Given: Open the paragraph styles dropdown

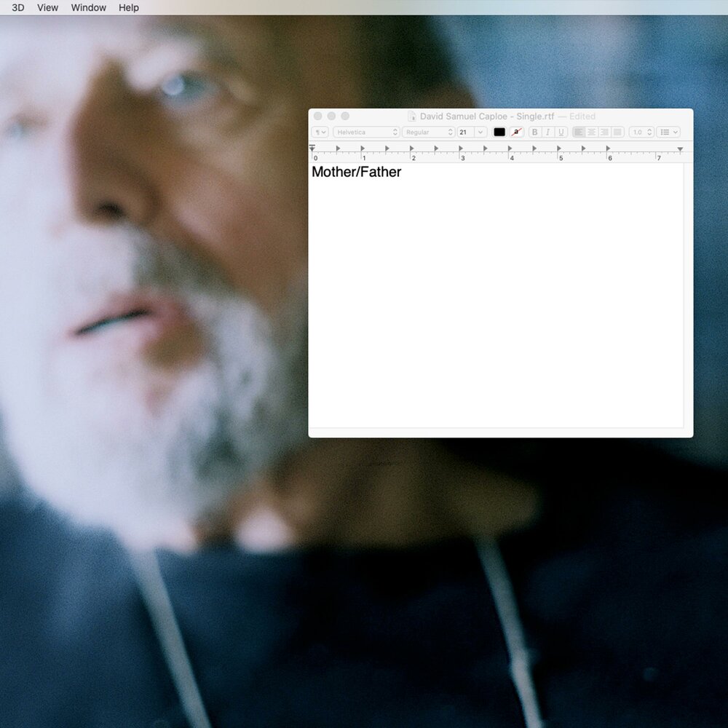Looking at the screenshot, I should click(320, 132).
